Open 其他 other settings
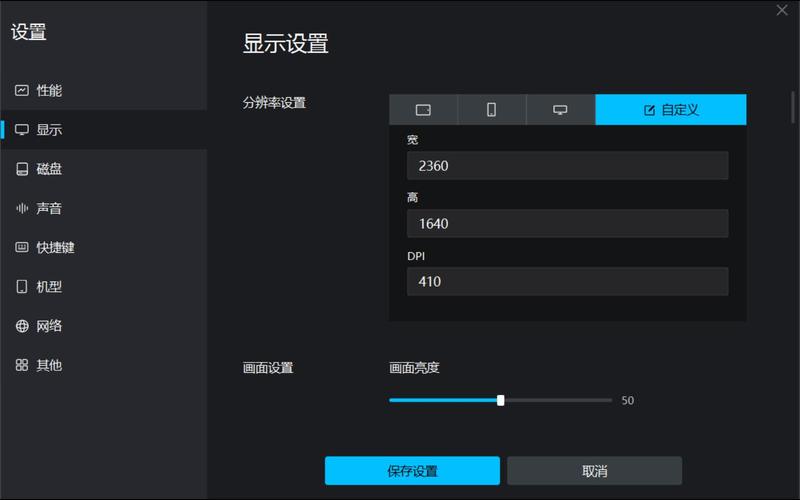This screenshot has height=500, width=800. [104, 365]
